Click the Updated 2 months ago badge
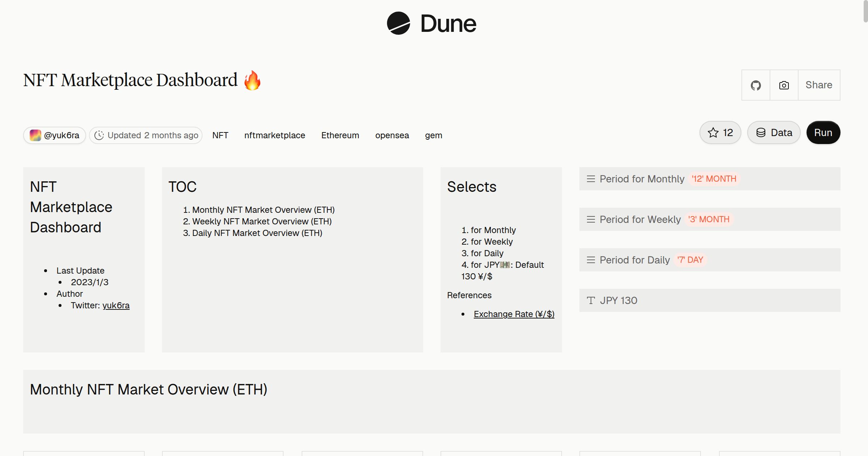The width and height of the screenshot is (868, 456). point(146,135)
